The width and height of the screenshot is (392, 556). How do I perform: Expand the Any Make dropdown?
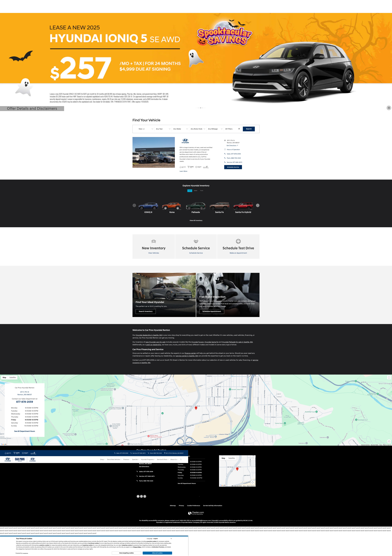pyautogui.click(x=181, y=129)
